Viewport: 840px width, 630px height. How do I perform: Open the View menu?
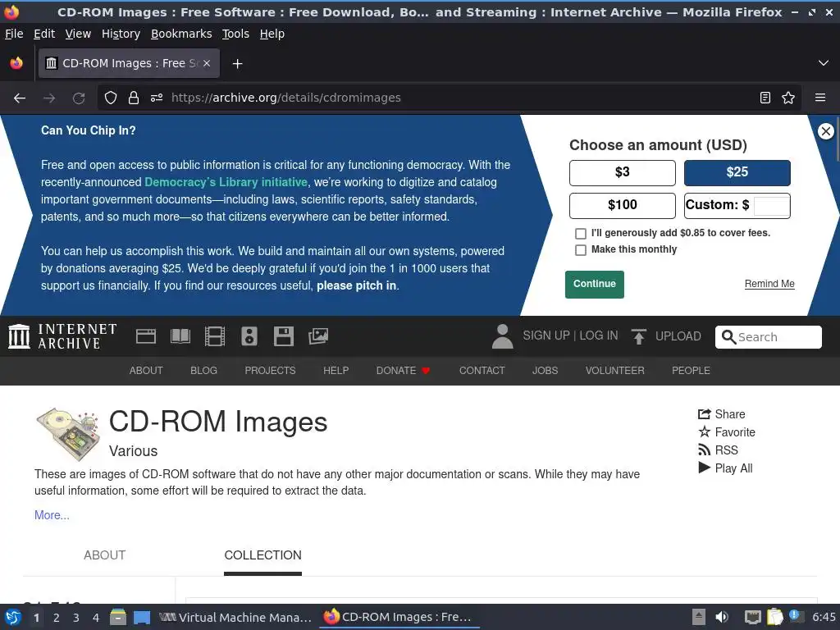78,34
